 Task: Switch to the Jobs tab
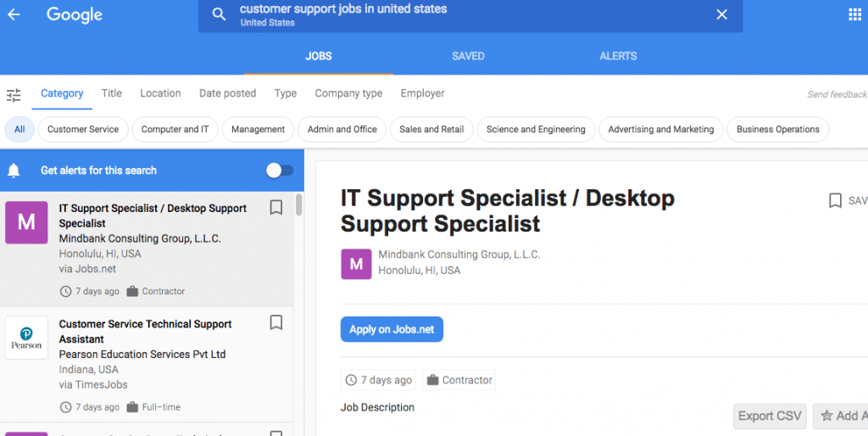pos(319,56)
